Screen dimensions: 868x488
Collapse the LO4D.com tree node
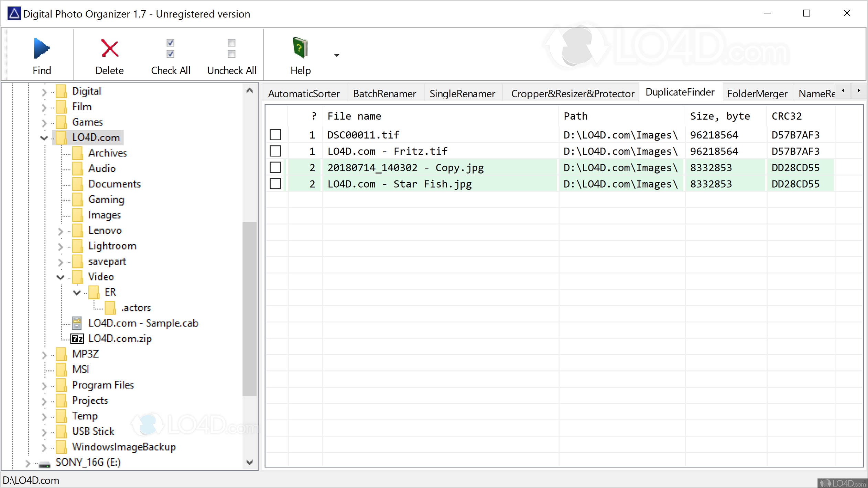coord(44,137)
